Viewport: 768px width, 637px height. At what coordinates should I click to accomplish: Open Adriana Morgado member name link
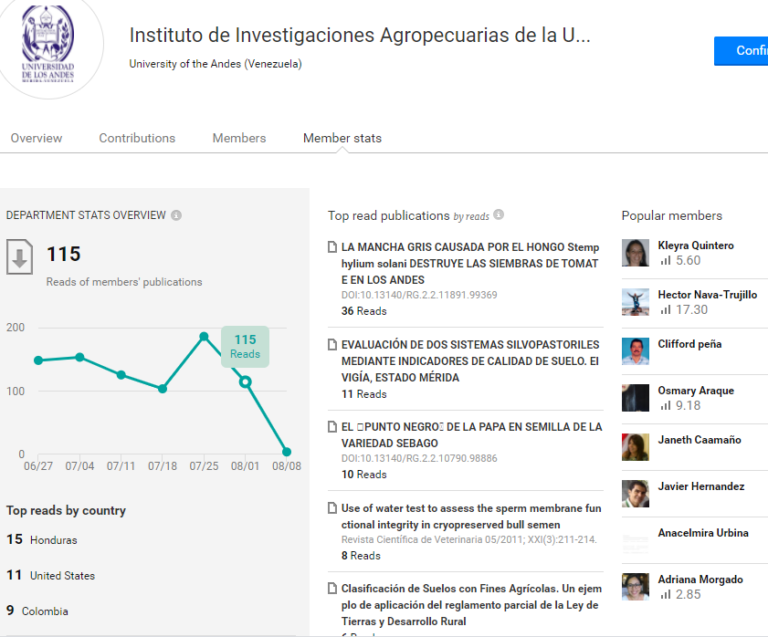click(700, 579)
